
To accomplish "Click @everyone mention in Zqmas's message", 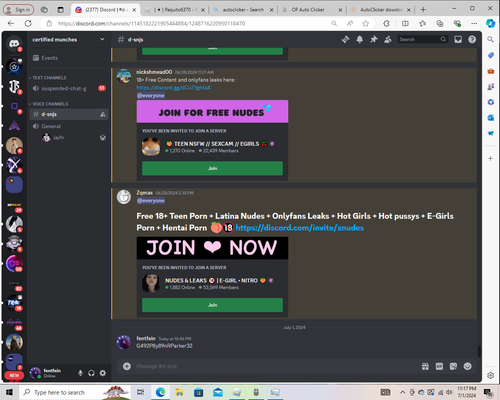I will 151,201.
